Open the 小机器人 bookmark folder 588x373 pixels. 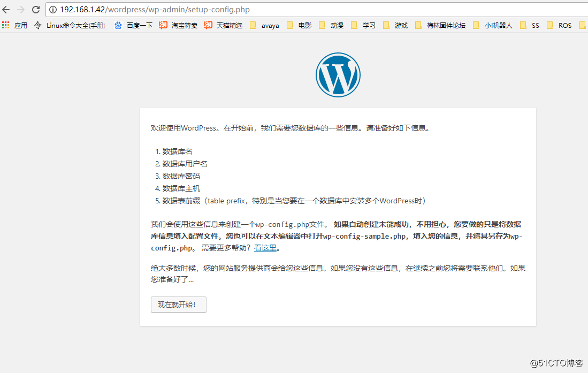[x=492, y=26]
